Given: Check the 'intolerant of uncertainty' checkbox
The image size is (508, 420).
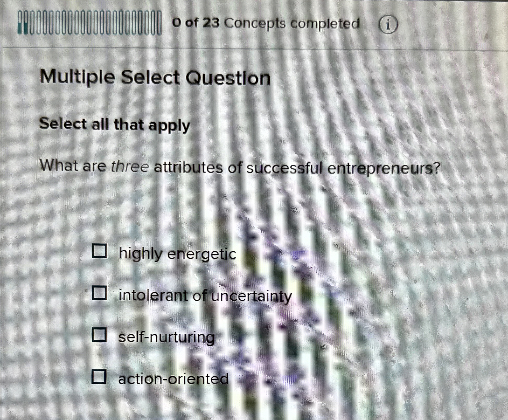Looking at the screenshot, I should pos(100,293).
